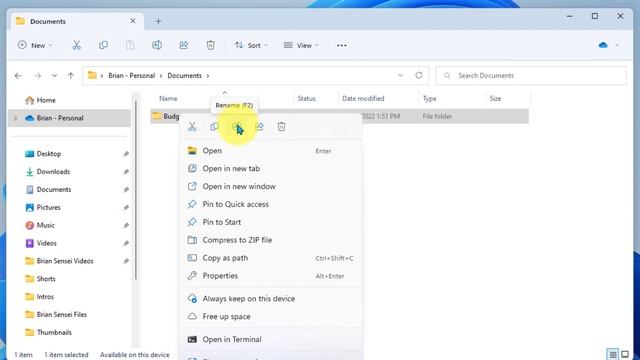Click the Copy icon in the top toolbar
The image size is (640, 360).
pos(103,45)
